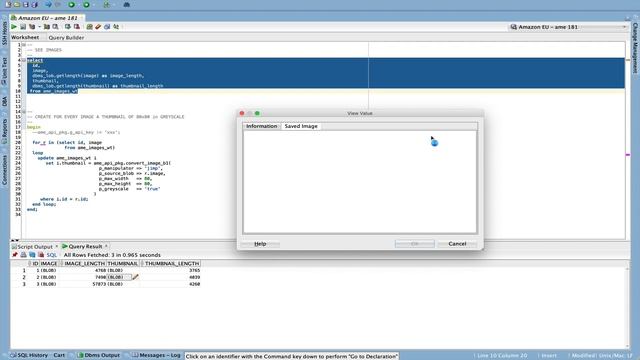Screen dimensions: 640x360
Task: Open the Debug icon dropdown arrow in top toolbar
Action: [93, 4]
